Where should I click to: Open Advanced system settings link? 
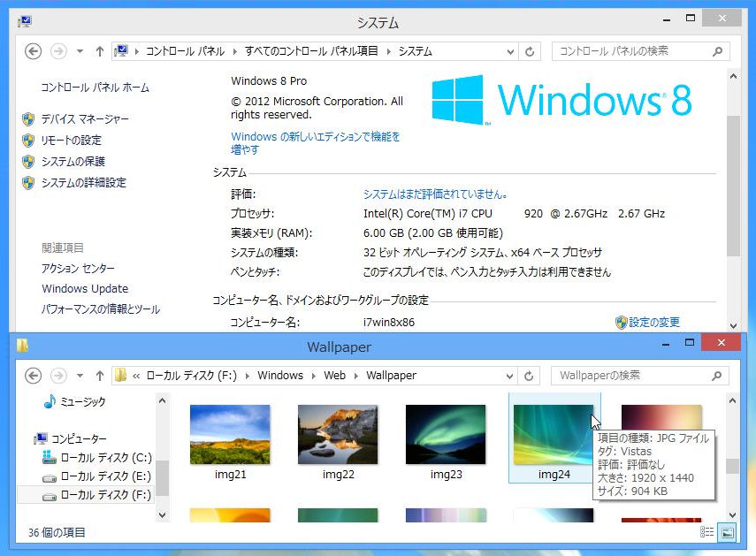pyautogui.click(x=83, y=183)
